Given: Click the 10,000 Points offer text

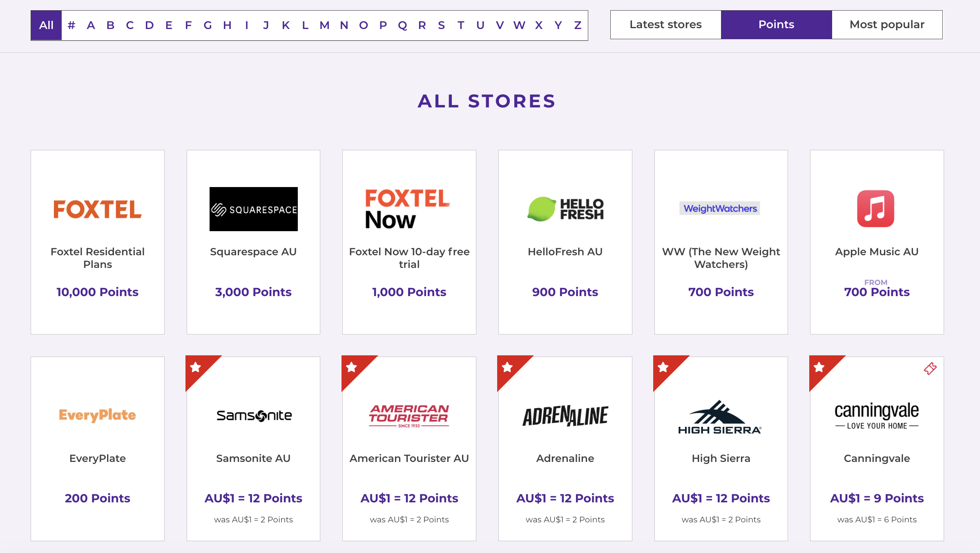Looking at the screenshot, I should pyautogui.click(x=98, y=292).
